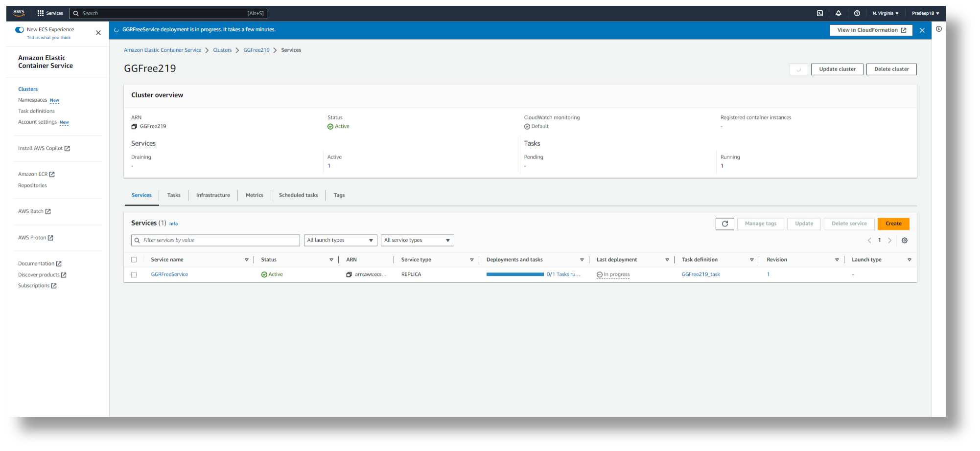Sort by Deployments and tasks column
980x451 pixels.
click(582, 260)
